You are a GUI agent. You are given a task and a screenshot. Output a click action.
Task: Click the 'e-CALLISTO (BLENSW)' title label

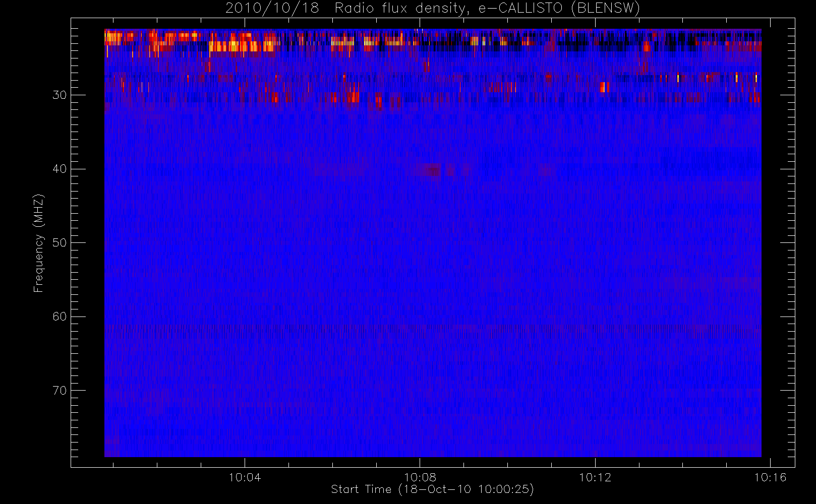pyautogui.click(x=559, y=9)
